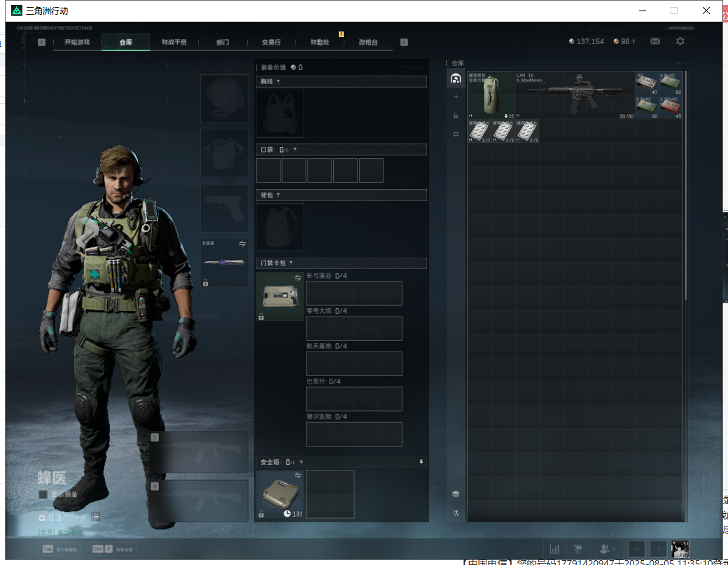Switch to the 仓库 tab
This screenshot has height=565, width=728.
pos(126,42)
